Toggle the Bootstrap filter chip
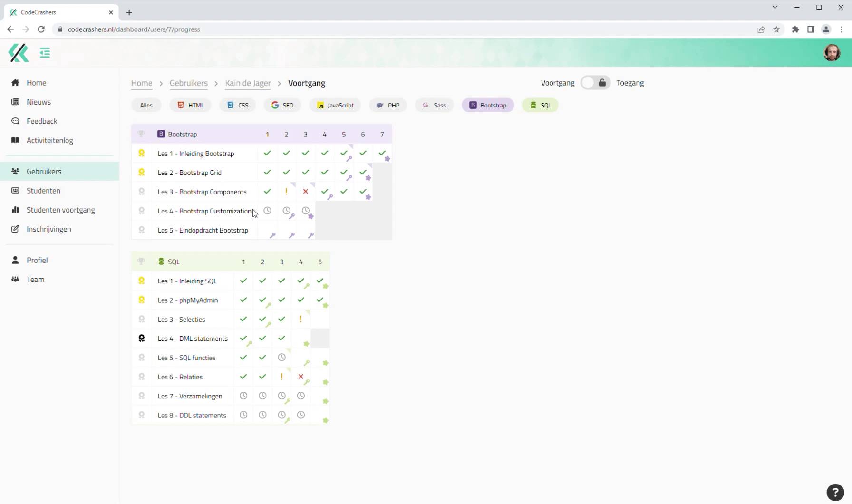The height and width of the screenshot is (504, 852). 488,106
